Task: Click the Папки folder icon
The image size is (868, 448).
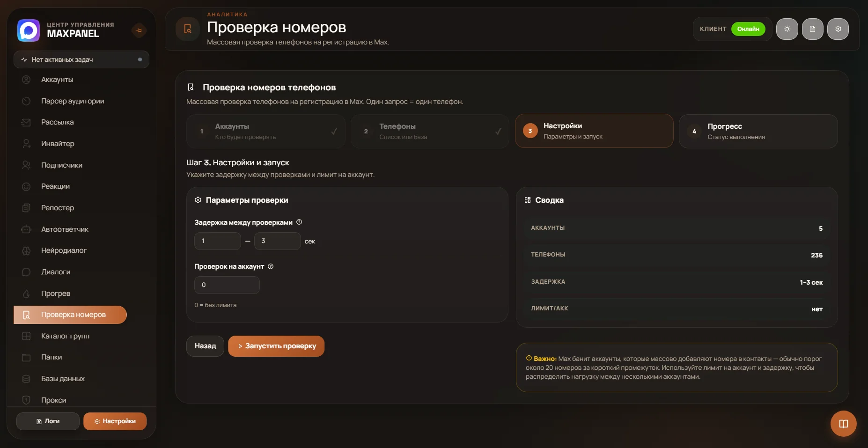Action: pyautogui.click(x=26, y=357)
